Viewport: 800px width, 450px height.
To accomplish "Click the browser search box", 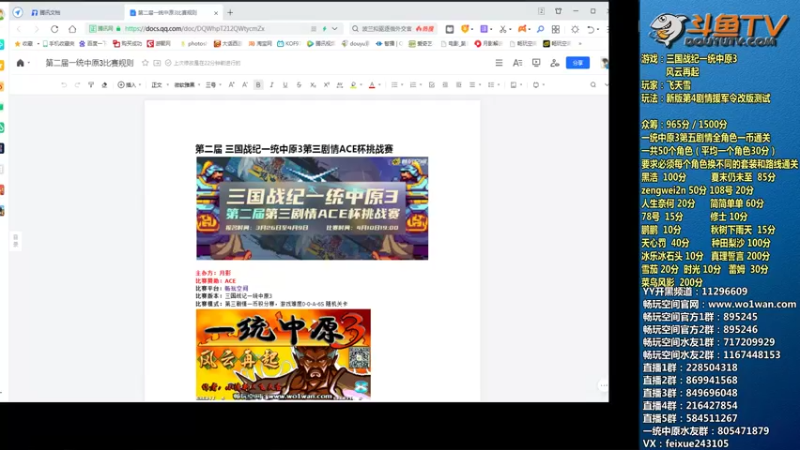I will [392, 29].
